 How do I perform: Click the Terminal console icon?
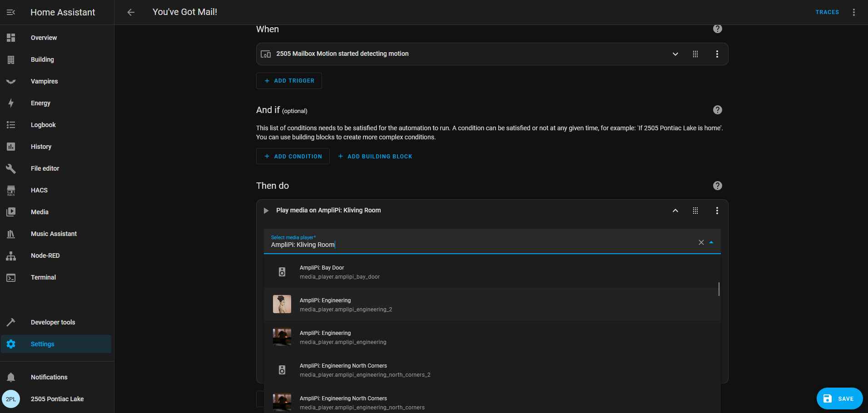click(11, 277)
